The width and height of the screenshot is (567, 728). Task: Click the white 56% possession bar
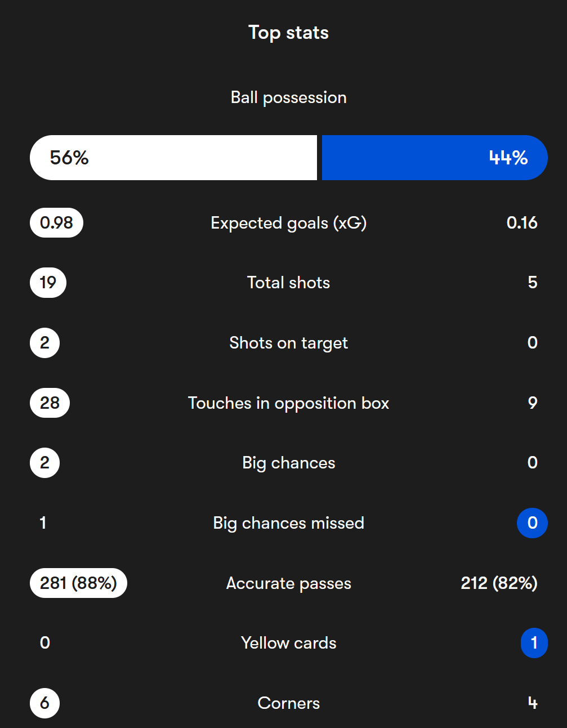click(173, 158)
